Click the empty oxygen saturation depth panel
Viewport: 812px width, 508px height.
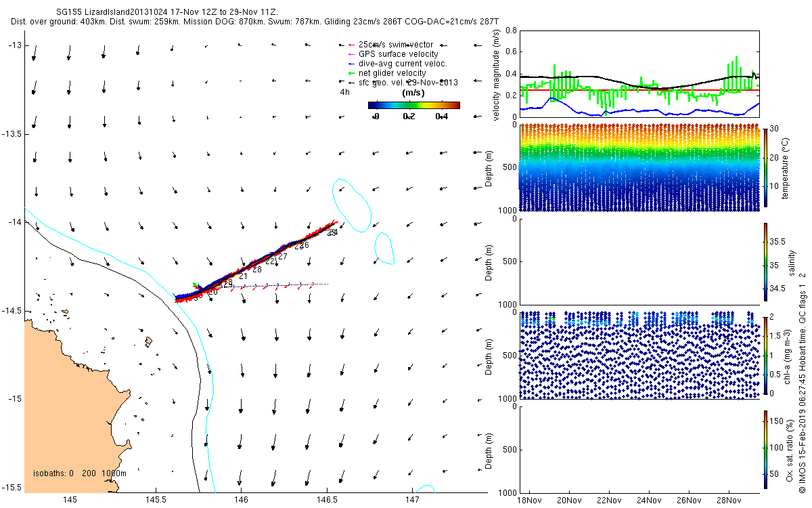(639, 449)
